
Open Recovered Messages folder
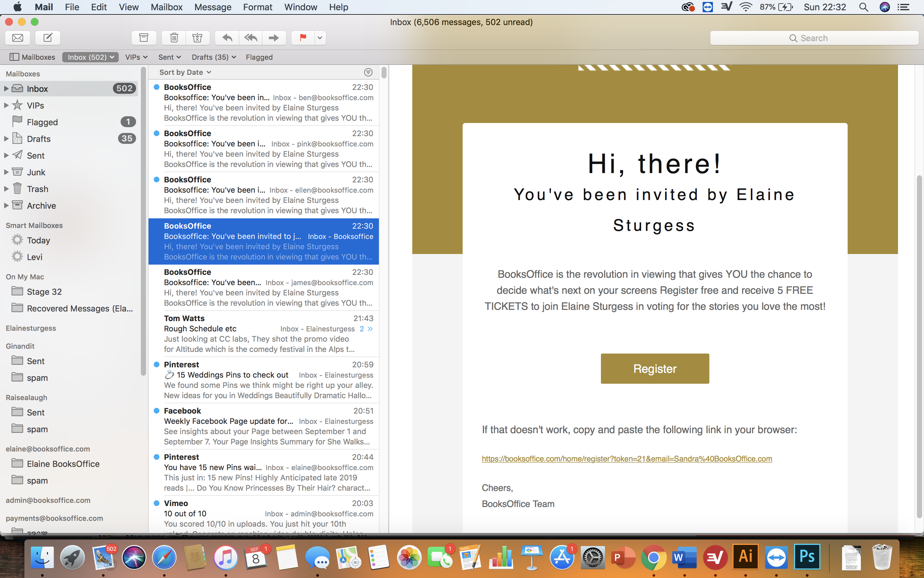[69, 308]
